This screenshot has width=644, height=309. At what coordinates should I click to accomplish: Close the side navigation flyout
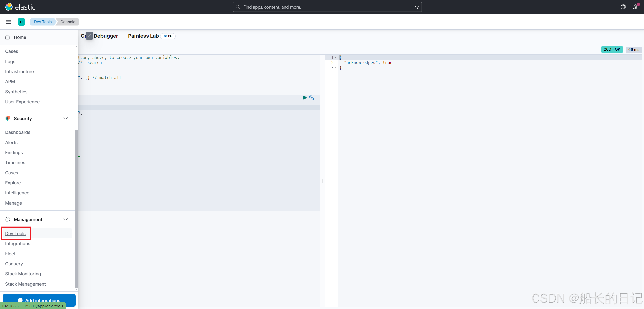[x=89, y=36]
